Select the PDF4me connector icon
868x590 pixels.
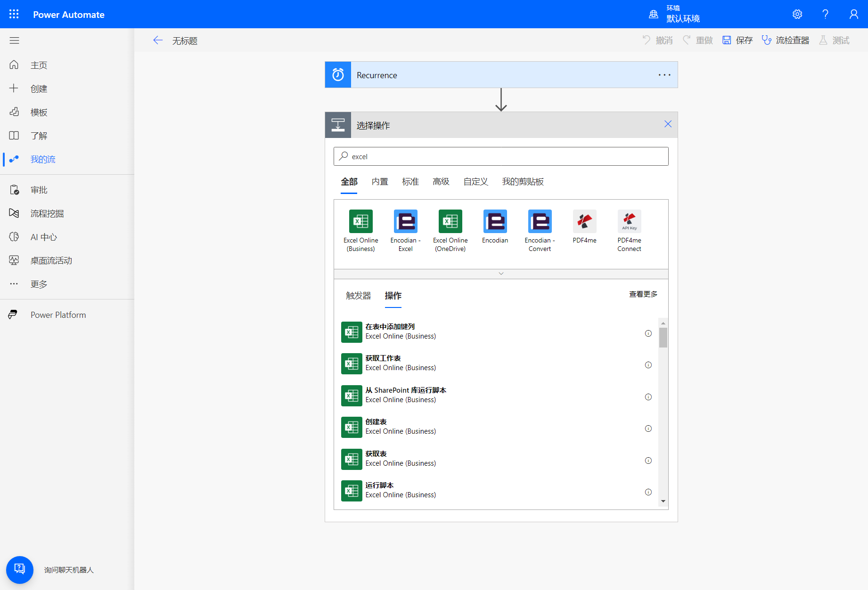pyautogui.click(x=584, y=221)
